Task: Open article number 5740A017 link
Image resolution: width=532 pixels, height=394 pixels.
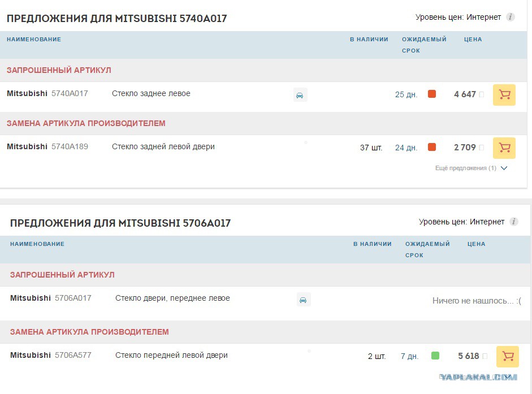Action: coord(70,93)
